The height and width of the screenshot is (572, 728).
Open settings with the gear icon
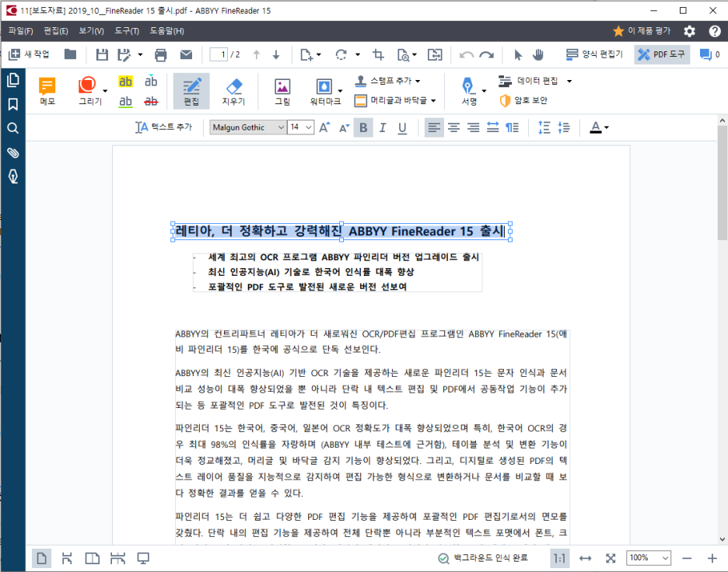click(689, 31)
